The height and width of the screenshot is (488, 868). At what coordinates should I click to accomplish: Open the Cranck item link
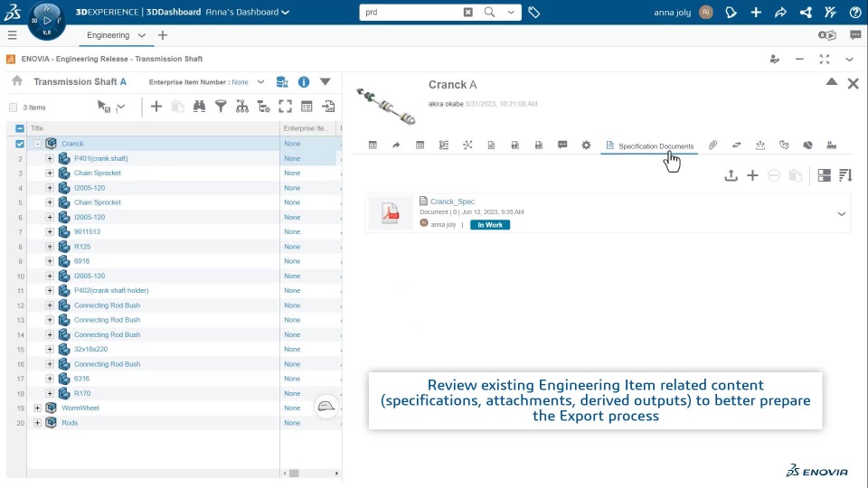coord(72,144)
